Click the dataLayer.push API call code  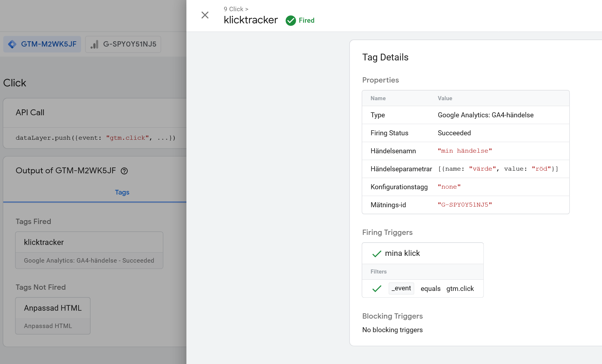pyautogui.click(x=96, y=138)
